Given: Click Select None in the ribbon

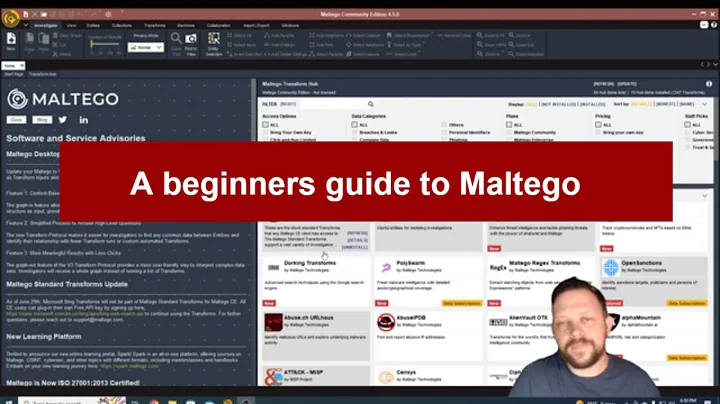Looking at the screenshot, I should (x=241, y=45).
